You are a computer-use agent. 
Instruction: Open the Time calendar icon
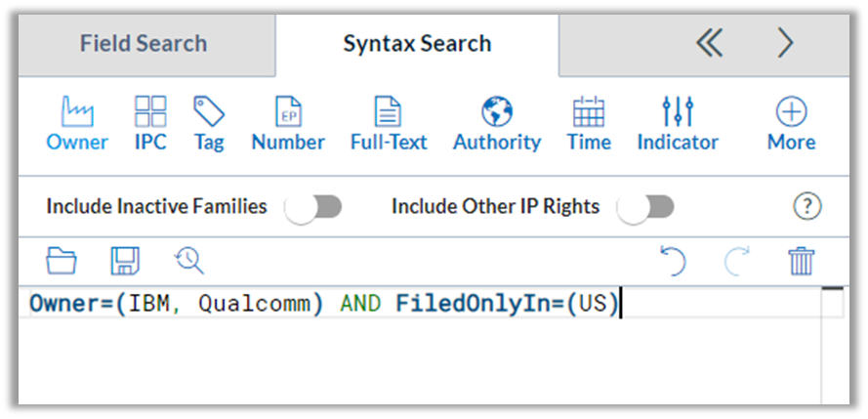coord(589,111)
